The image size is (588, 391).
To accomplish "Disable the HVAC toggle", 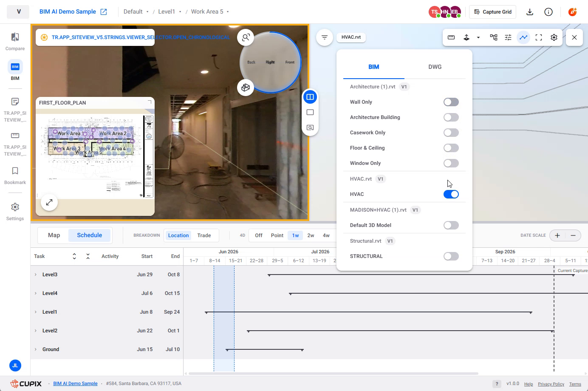I will [451, 194].
